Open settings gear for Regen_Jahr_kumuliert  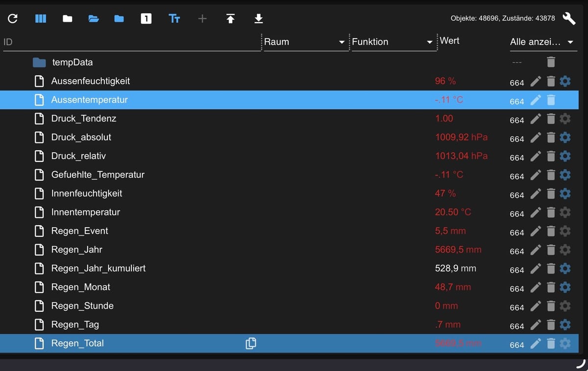(x=565, y=269)
